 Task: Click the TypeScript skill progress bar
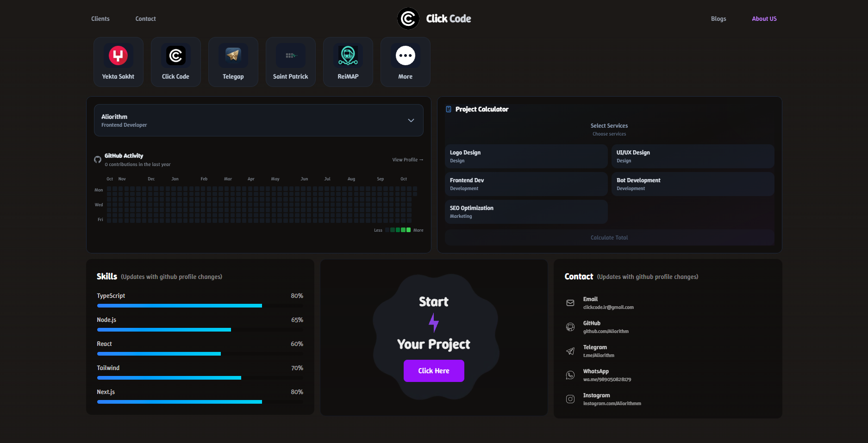[x=200, y=306]
